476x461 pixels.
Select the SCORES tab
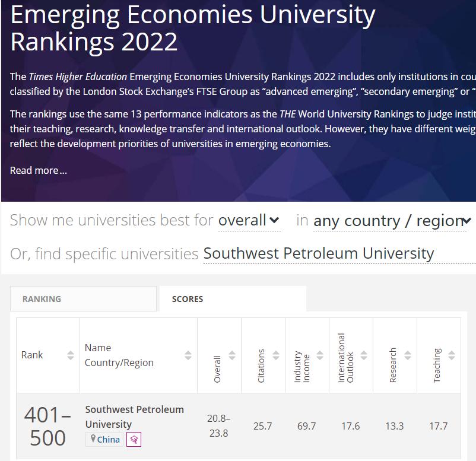(188, 299)
